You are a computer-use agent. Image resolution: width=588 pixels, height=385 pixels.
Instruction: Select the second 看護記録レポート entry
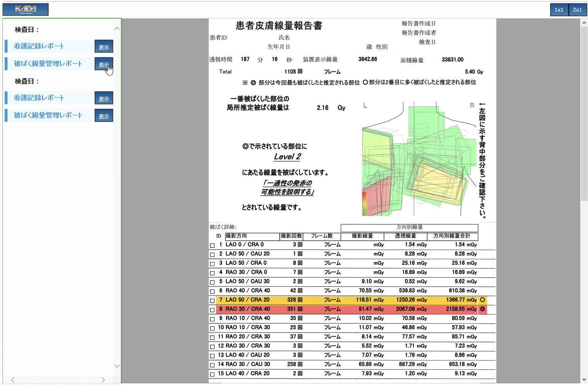pos(49,98)
